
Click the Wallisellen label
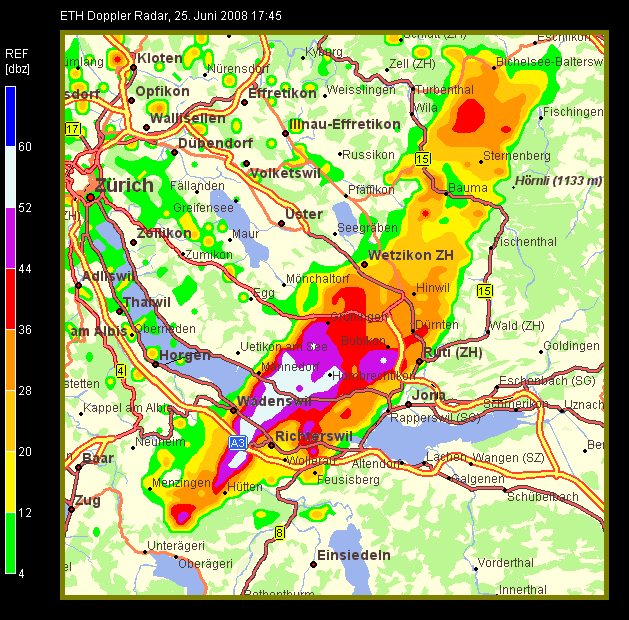[188, 118]
